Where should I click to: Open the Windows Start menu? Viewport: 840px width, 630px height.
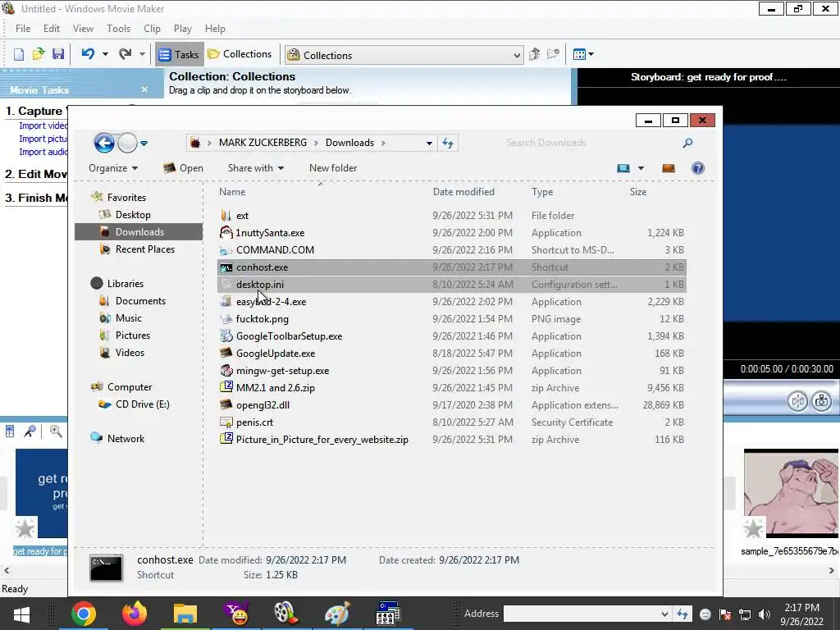click(x=21, y=614)
